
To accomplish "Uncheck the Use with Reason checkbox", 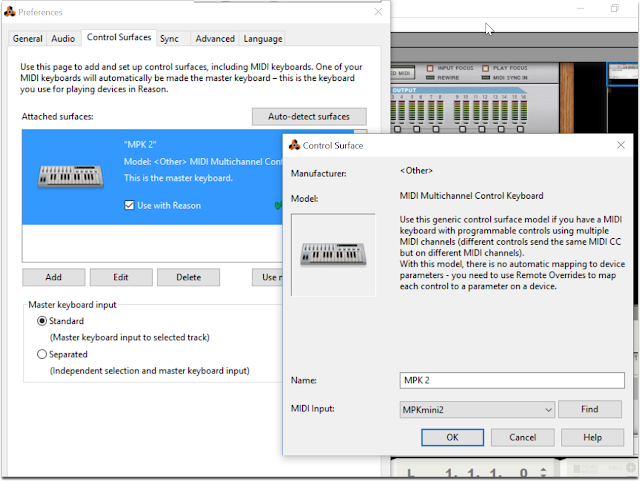I will [x=129, y=205].
